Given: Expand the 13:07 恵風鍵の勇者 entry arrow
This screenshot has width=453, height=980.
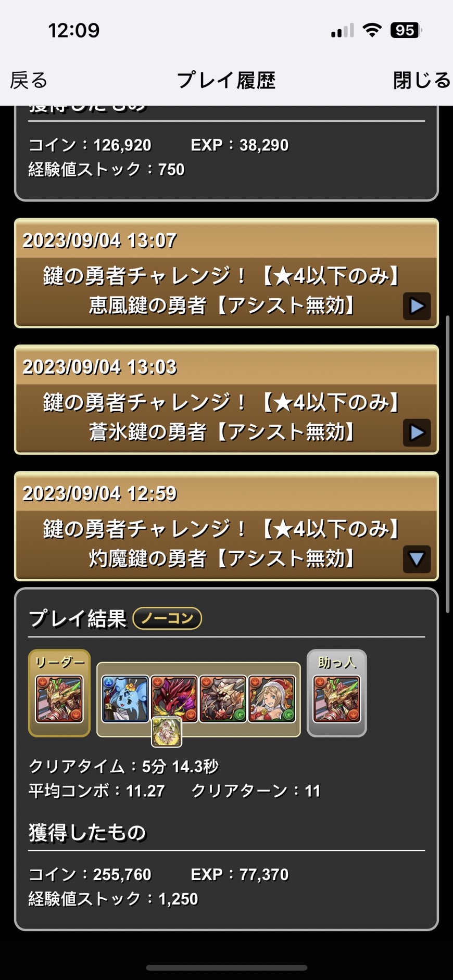Looking at the screenshot, I should [417, 306].
